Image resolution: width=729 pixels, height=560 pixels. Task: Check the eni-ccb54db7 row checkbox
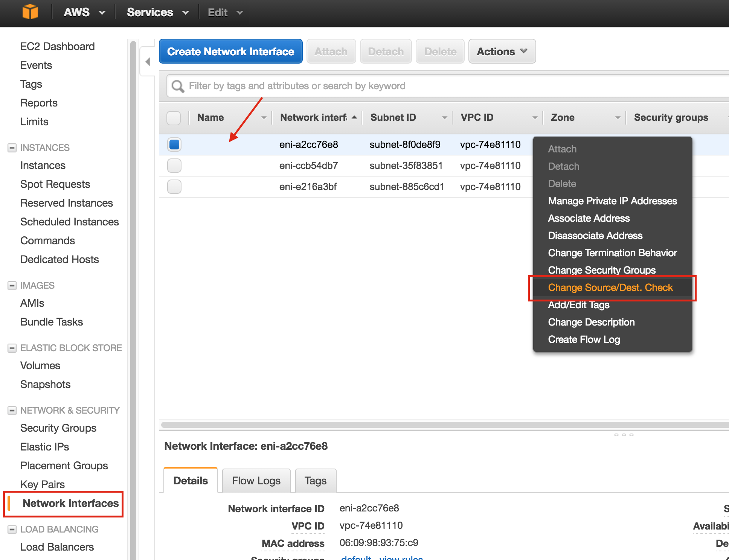click(x=174, y=166)
